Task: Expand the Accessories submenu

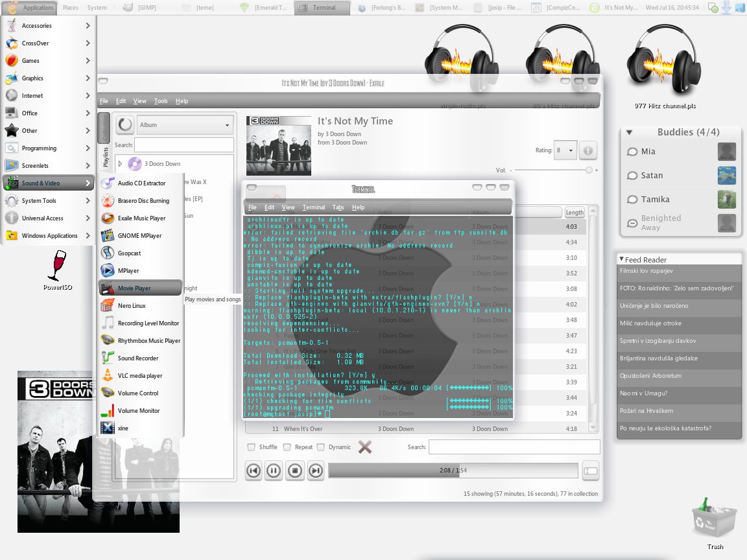Action: (47, 26)
